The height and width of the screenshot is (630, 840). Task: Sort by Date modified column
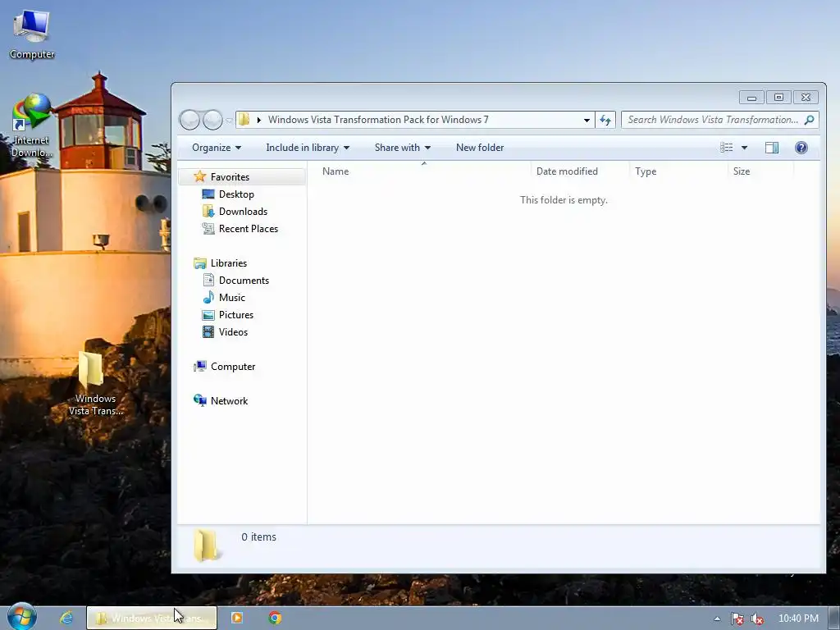pos(581,171)
